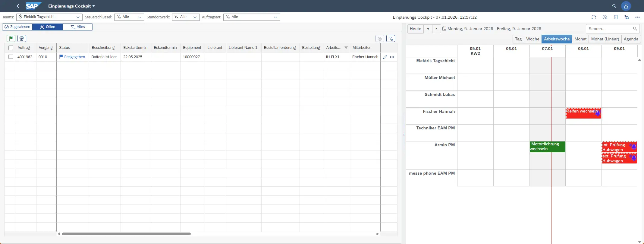Click the Freigegeben status link

pos(74,57)
